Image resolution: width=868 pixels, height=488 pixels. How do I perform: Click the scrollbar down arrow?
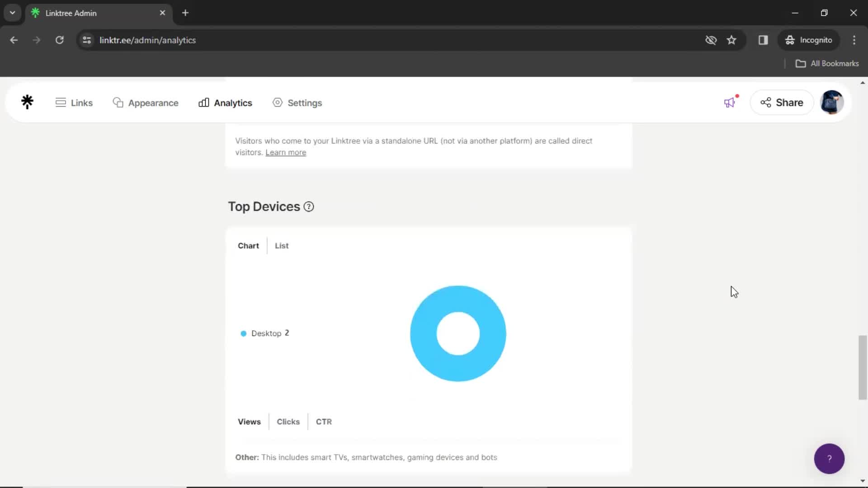click(863, 481)
